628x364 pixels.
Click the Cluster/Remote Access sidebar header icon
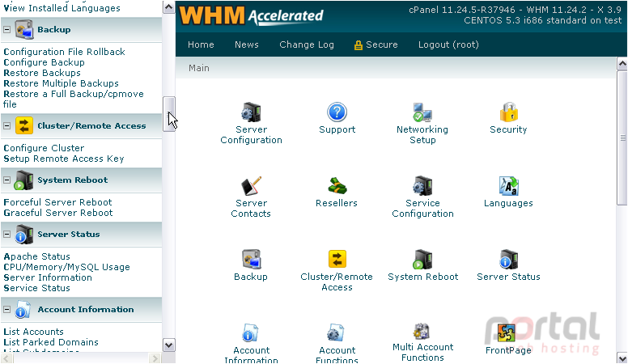[x=24, y=125]
